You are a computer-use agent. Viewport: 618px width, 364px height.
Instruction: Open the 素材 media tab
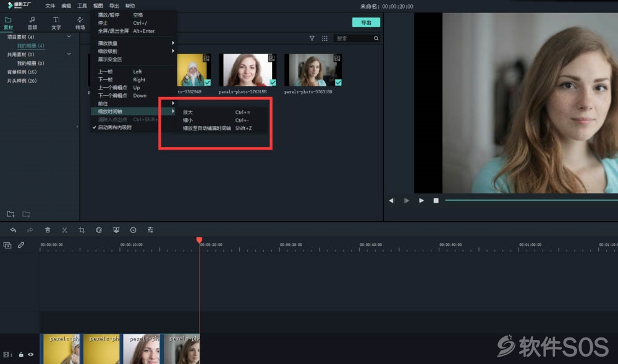point(8,23)
